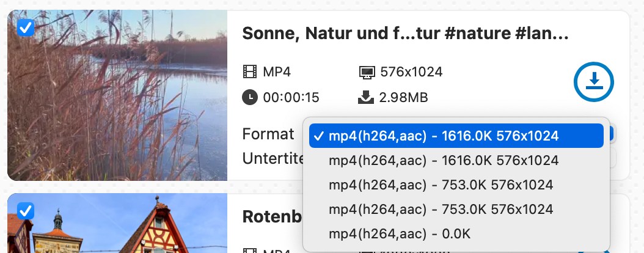Viewport: 644px width, 253px height.
Task: Choose the highlighted 1616.0K 576x1024 format
Action: 443,136
